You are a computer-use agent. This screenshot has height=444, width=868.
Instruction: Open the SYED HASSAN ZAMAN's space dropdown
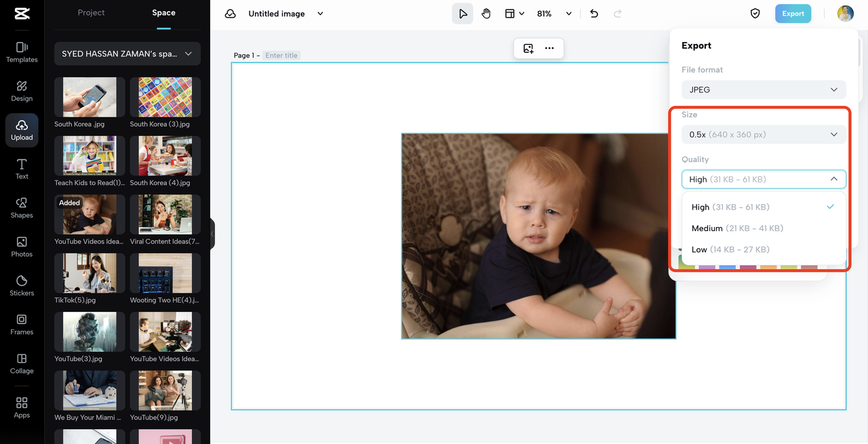[127, 54]
